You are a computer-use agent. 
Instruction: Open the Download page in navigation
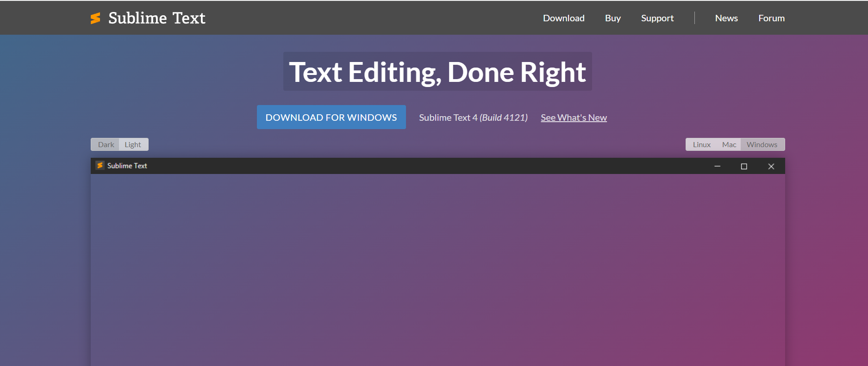[x=563, y=18]
